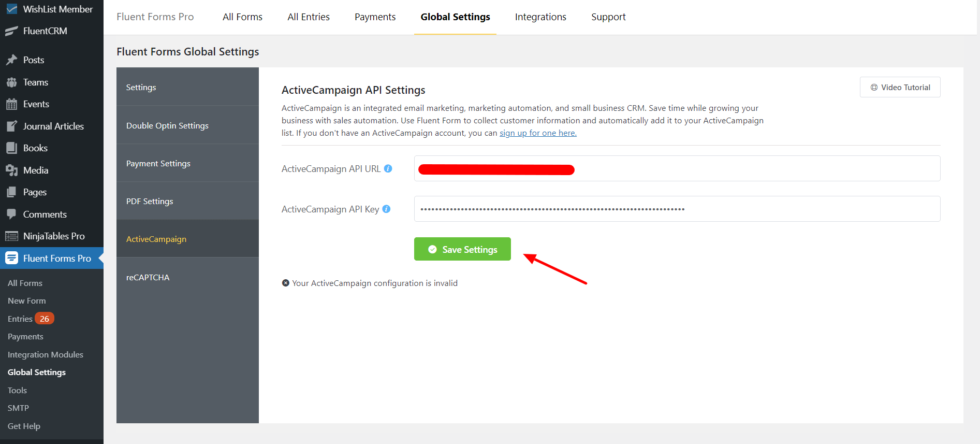
Task: Click the Journal Articles pencil icon
Action: click(x=11, y=126)
